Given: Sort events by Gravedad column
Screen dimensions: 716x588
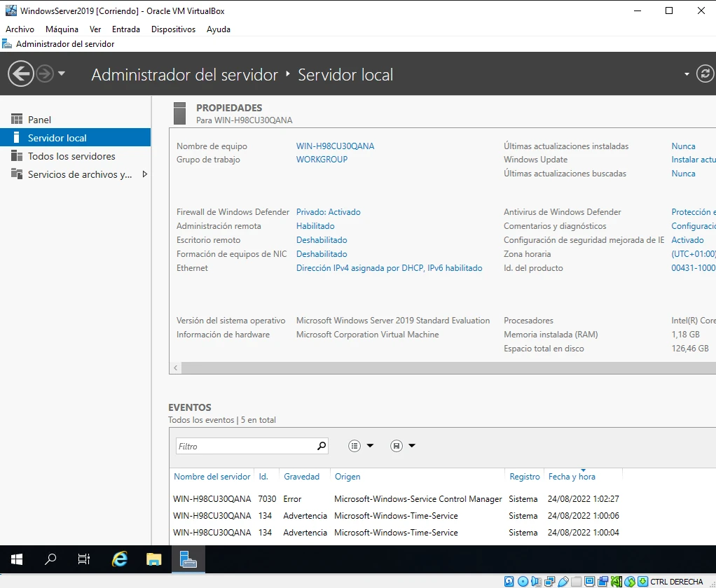Looking at the screenshot, I should (x=301, y=476).
